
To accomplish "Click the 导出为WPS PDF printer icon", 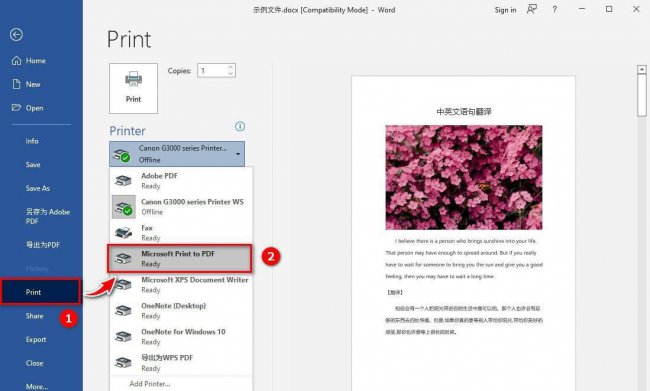I will click(123, 363).
